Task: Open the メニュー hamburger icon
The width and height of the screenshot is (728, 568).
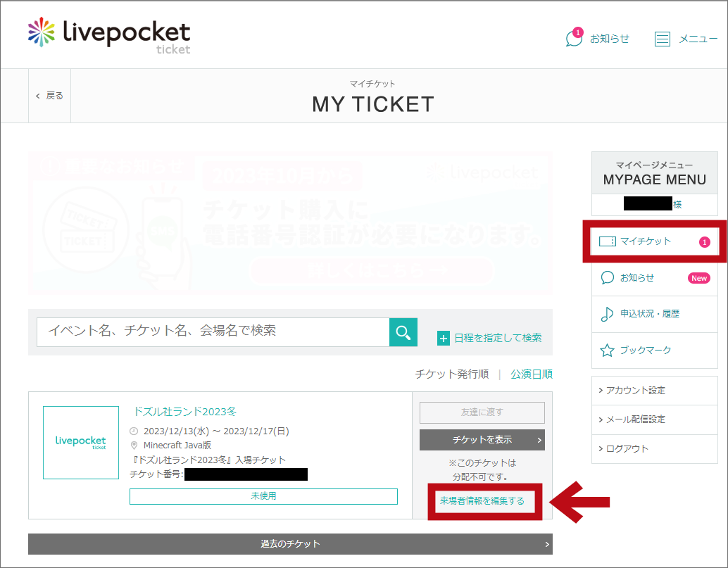Action: (663, 39)
